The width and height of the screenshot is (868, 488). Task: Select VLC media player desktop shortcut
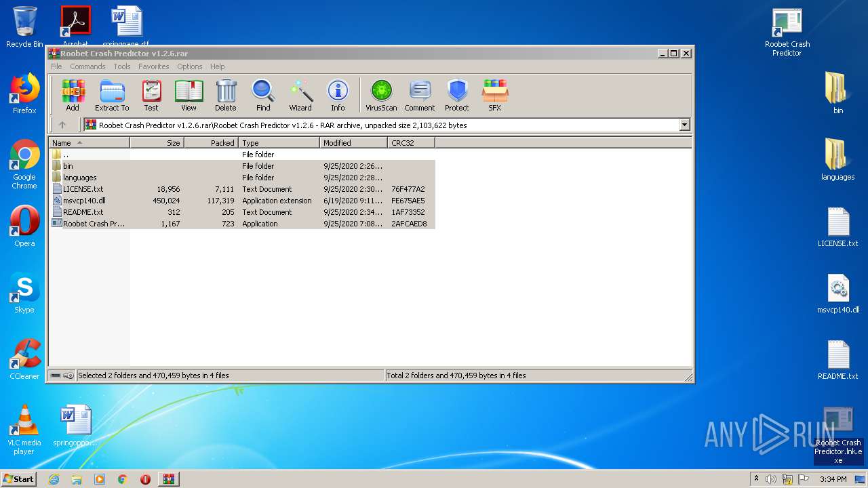pyautogui.click(x=24, y=430)
